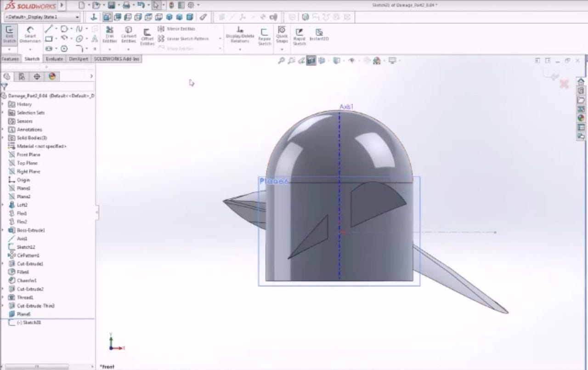Expand the Solid Bodies(3) tree node
Viewport: 588px width, 370px height.
(x=3, y=138)
